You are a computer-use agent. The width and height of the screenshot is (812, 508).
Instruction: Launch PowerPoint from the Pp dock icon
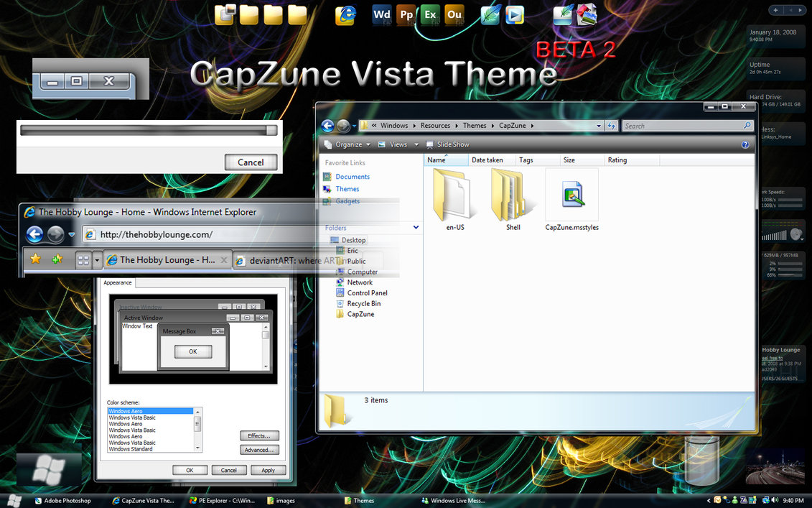point(406,14)
